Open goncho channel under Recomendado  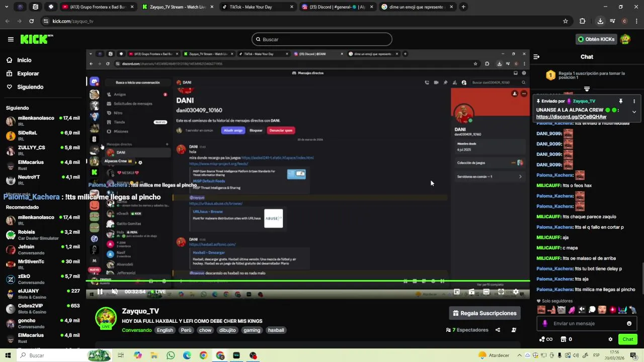click(x=43, y=323)
